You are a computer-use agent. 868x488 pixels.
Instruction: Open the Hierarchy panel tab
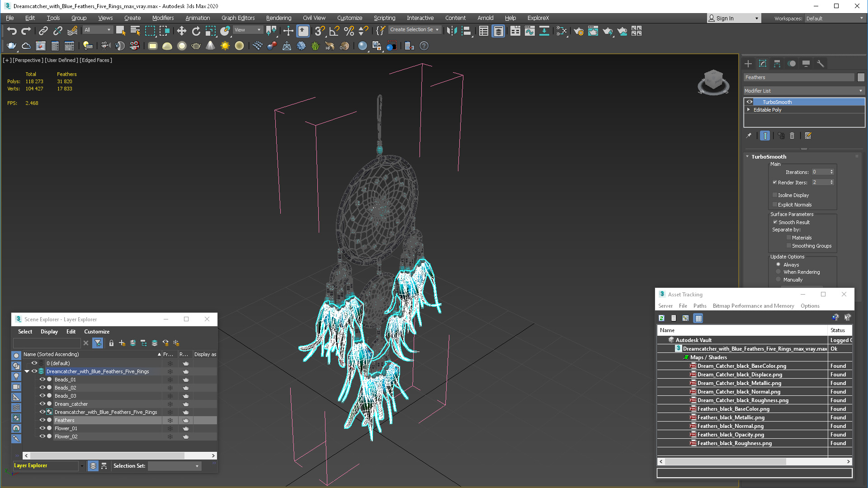click(x=777, y=64)
